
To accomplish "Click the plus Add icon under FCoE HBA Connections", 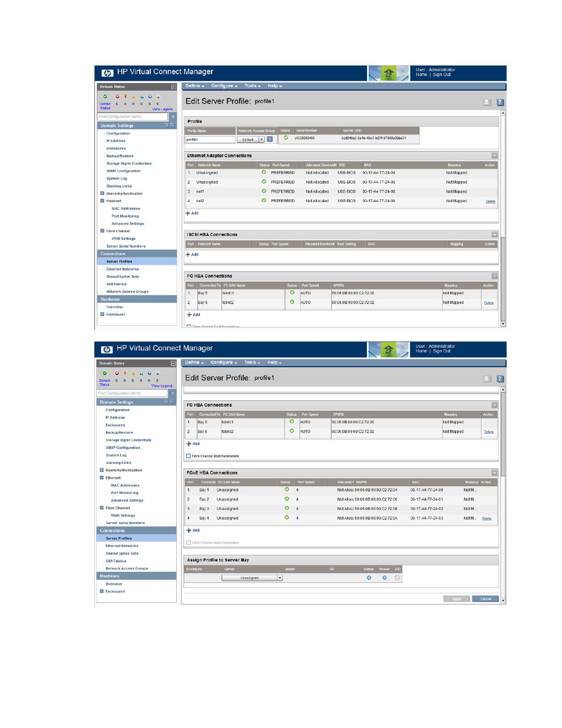I will (x=189, y=531).
